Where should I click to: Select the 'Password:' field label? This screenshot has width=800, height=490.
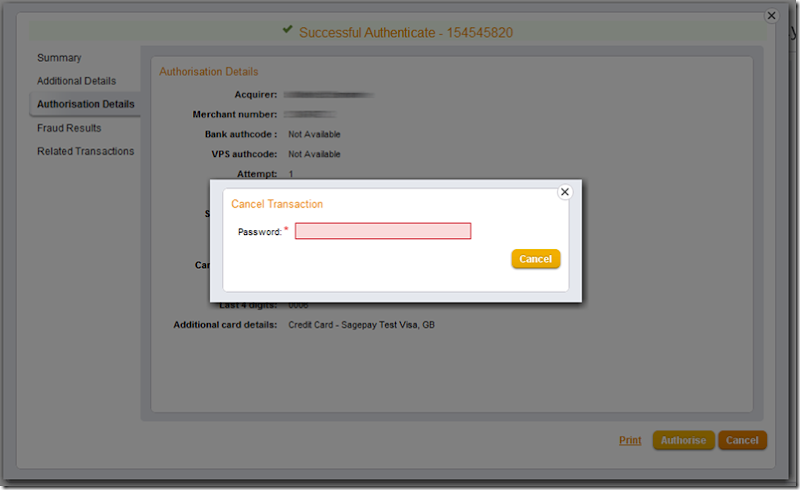[260, 232]
